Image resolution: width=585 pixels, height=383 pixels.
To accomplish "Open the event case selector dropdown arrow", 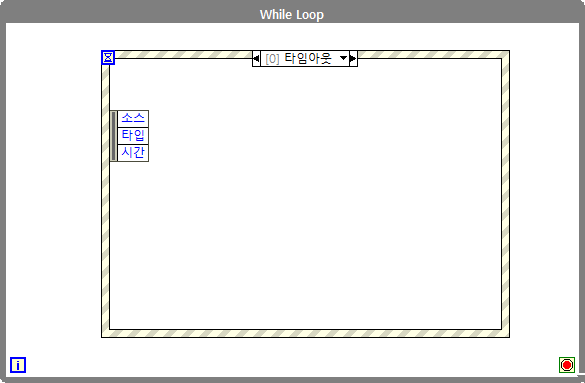I will (343, 58).
